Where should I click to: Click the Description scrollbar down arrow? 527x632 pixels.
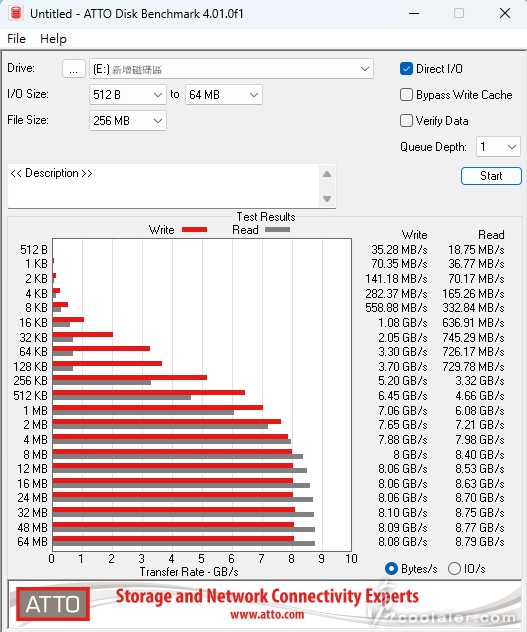point(327,199)
